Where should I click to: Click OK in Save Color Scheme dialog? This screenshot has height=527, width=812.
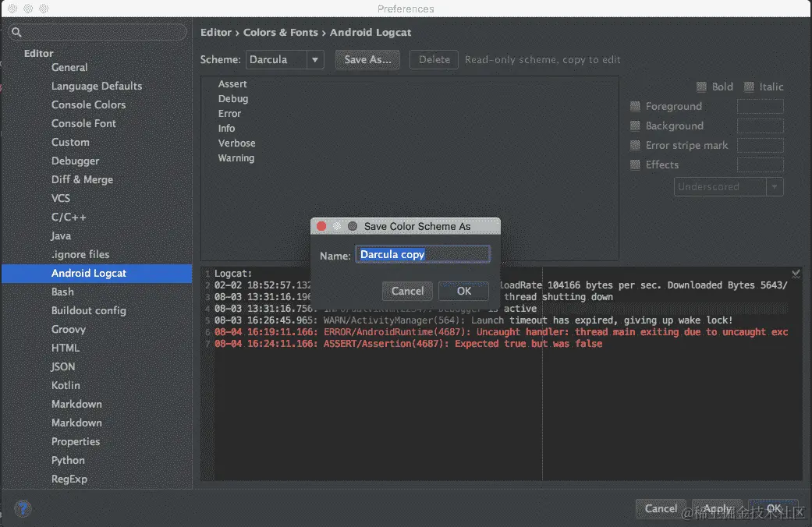[x=463, y=291]
